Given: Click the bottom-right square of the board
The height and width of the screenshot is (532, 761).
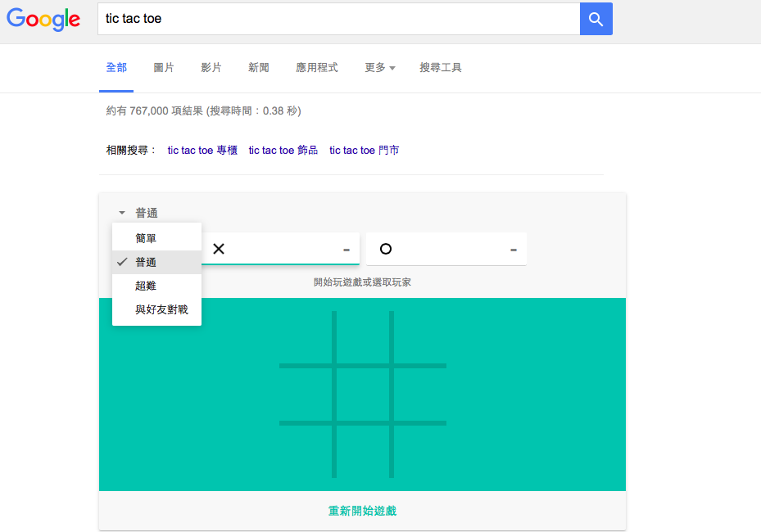Looking at the screenshot, I should coord(419,451).
